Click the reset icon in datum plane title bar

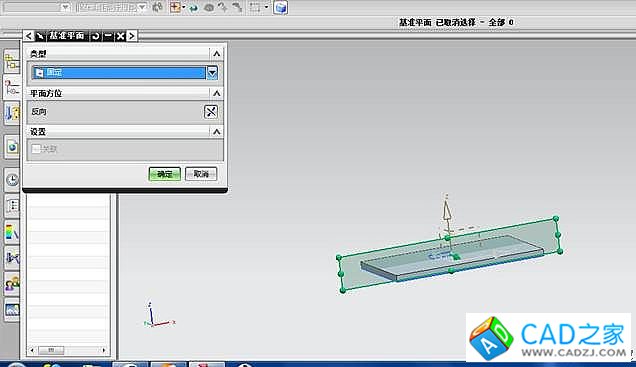point(95,36)
